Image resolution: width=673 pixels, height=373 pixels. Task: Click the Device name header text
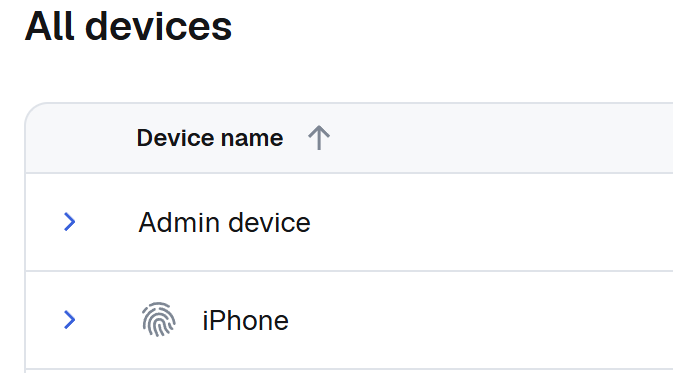coord(210,138)
